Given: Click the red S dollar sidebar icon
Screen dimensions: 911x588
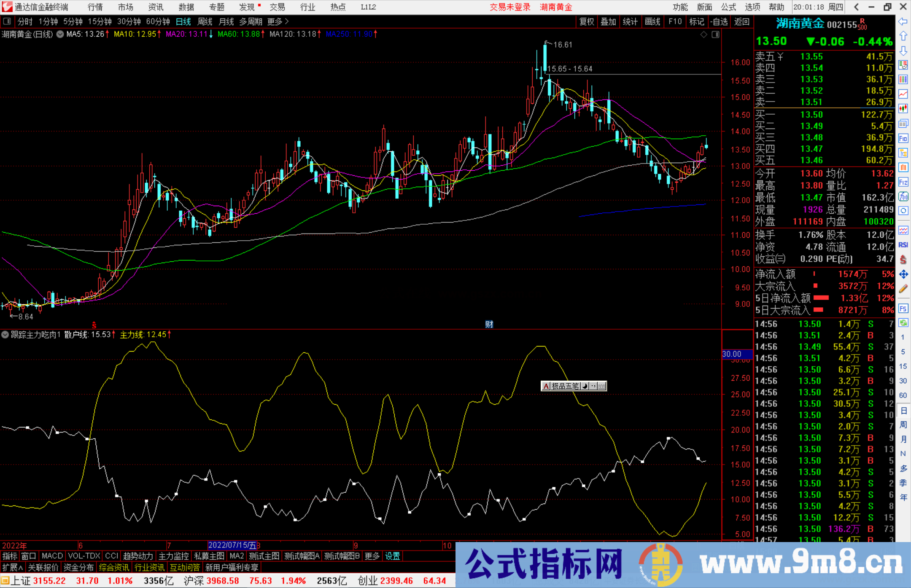Looking at the screenshot, I should (x=903, y=260).
